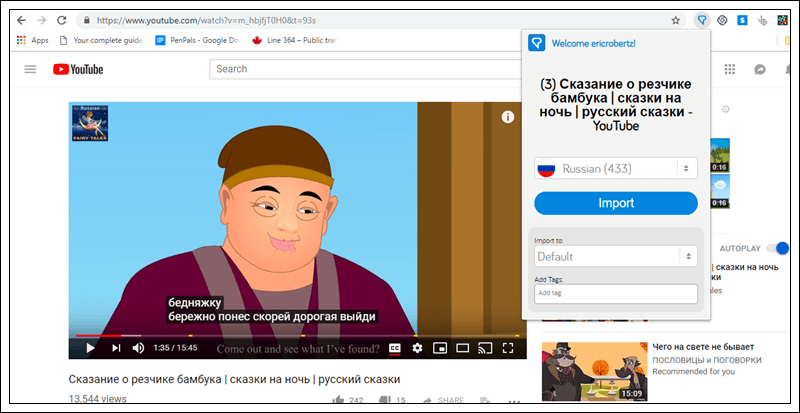This screenshot has height=413, width=800.
Task: Play the video with the play button
Action: (x=89, y=348)
